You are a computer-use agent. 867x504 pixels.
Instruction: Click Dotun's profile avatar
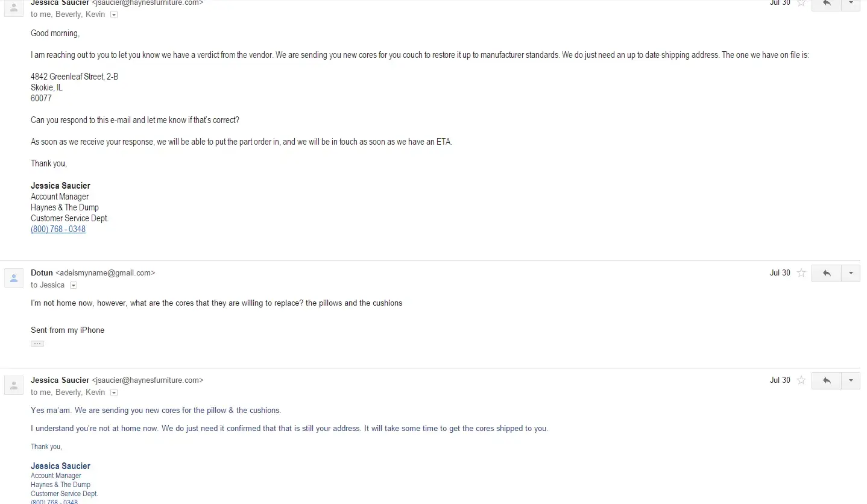point(14,278)
